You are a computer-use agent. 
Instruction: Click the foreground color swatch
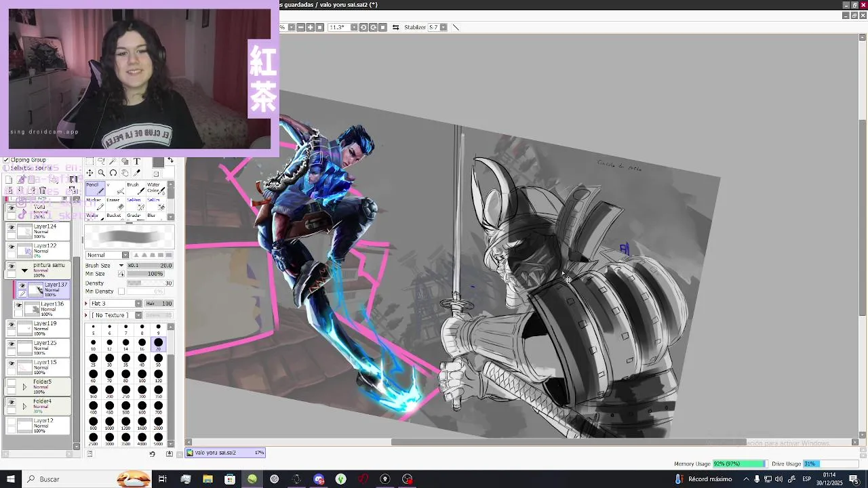[x=158, y=162]
